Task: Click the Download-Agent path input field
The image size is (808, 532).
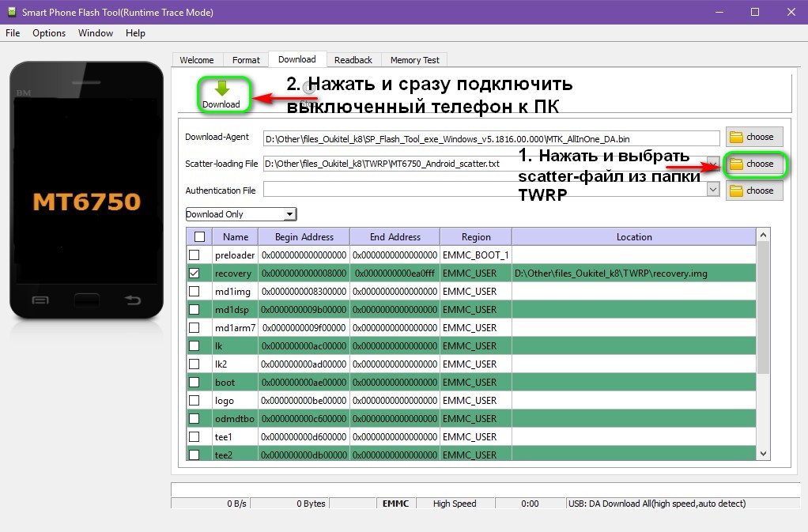Action: (x=490, y=138)
